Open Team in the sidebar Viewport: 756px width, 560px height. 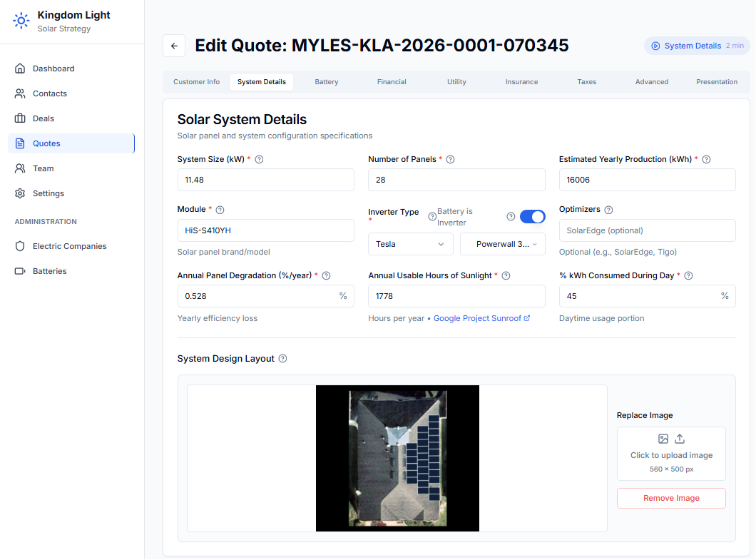(71, 168)
